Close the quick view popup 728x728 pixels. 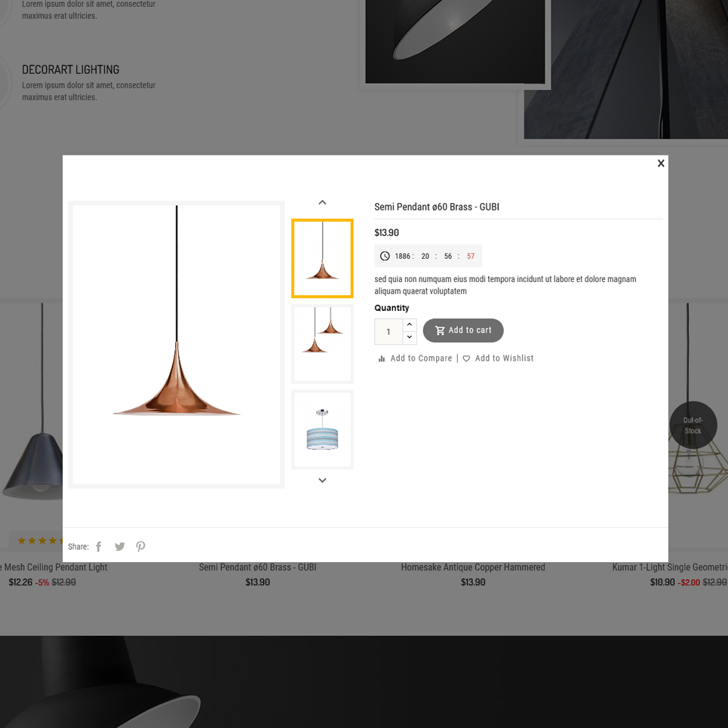[661, 164]
